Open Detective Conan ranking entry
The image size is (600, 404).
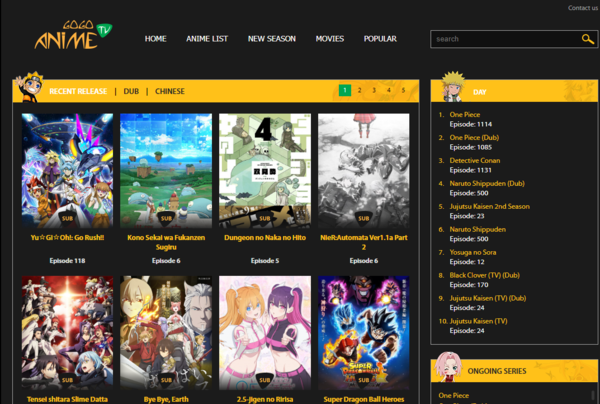tap(474, 160)
